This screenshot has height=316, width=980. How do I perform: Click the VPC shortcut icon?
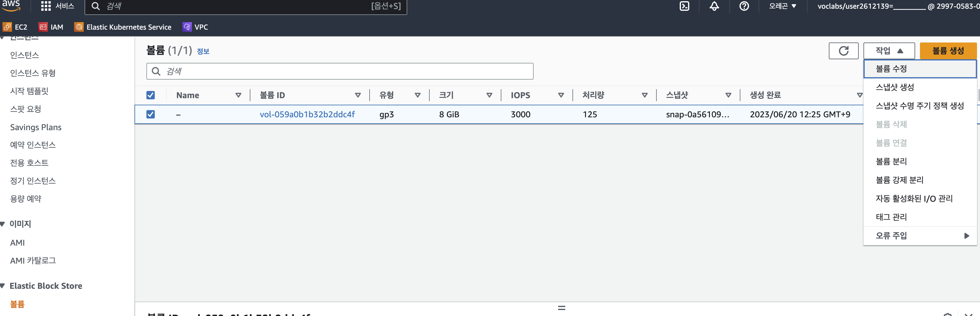click(187, 27)
